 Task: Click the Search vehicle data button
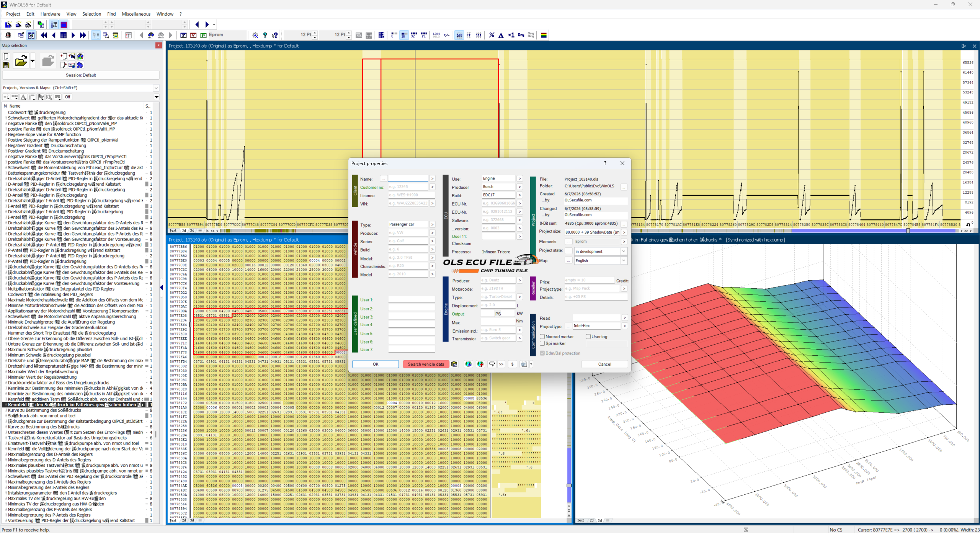(426, 364)
